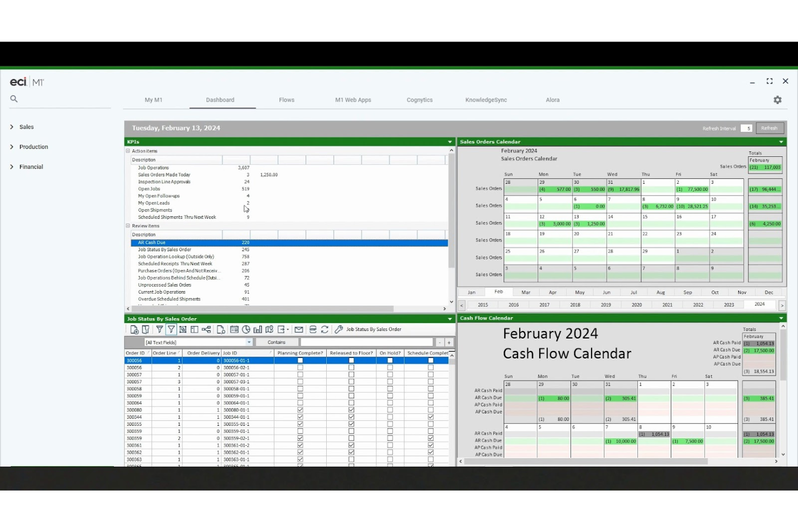Click the minus button to remove filter row

click(439, 342)
